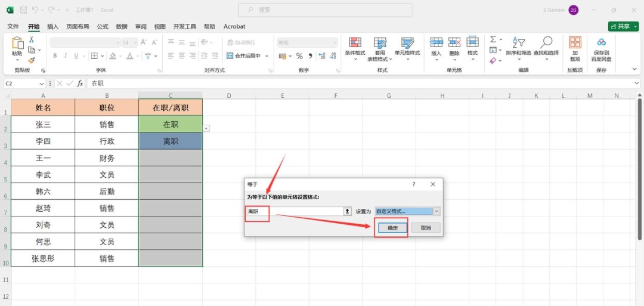The image size is (644, 306).
Task: Switch to the 插入 ribbon tab
Action: click(x=53, y=26)
